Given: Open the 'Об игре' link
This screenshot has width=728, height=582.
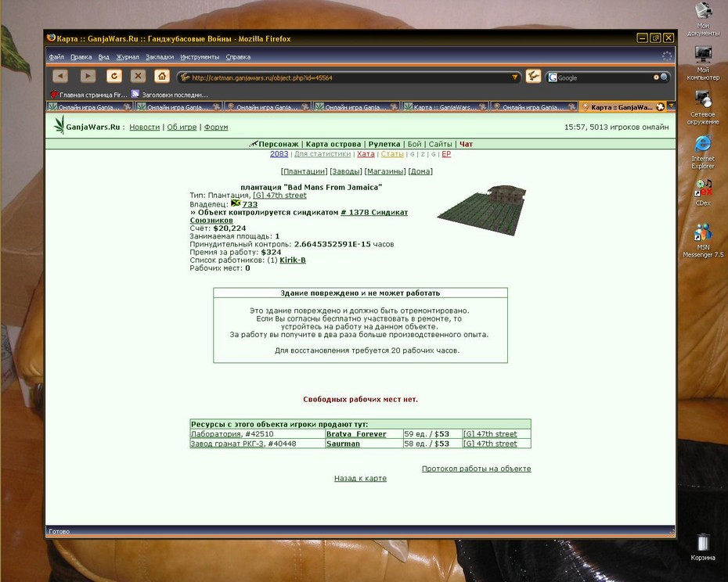Looking at the screenshot, I should pos(182,127).
